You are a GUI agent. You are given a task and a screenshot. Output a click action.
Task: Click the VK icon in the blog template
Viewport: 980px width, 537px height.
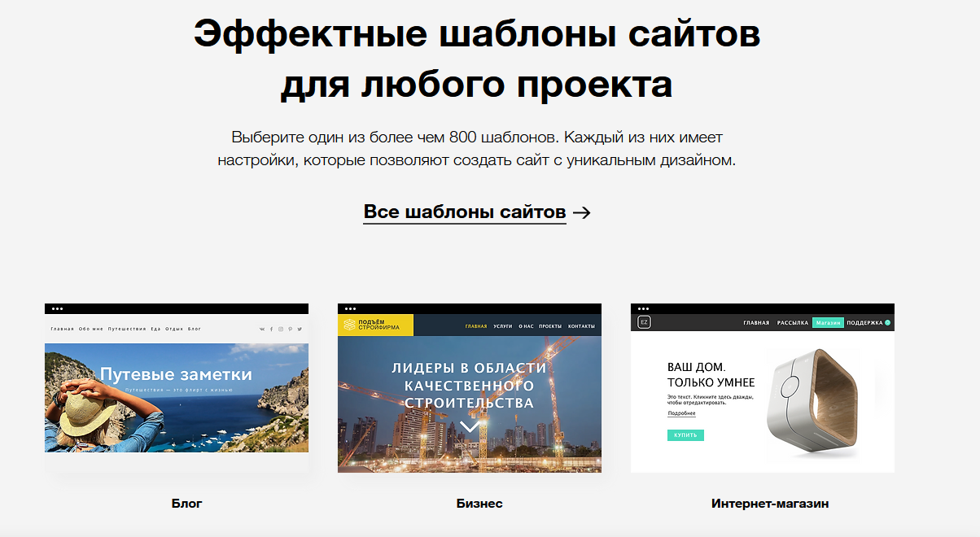click(x=262, y=330)
